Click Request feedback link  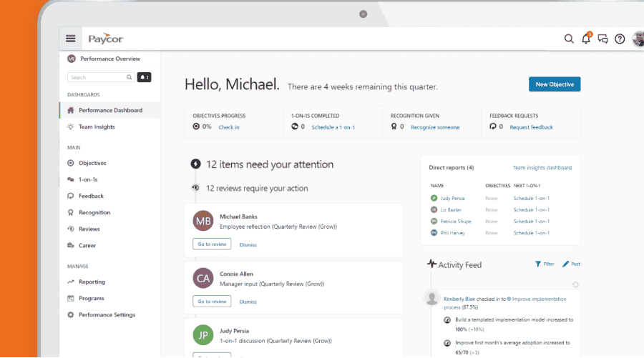pyautogui.click(x=531, y=127)
